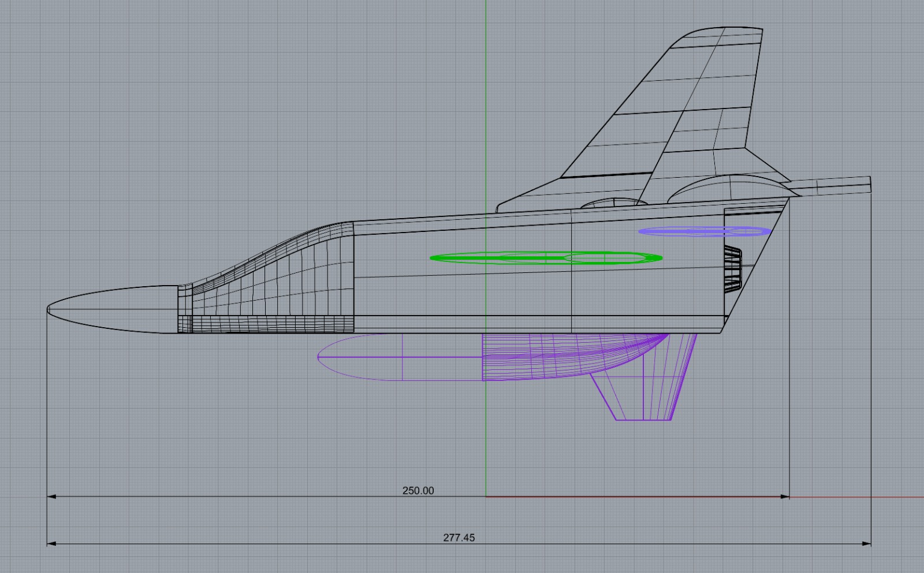Viewport: 924px width, 573px height.
Task: Select the 277.45 dimension text
Action: click(x=459, y=537)
